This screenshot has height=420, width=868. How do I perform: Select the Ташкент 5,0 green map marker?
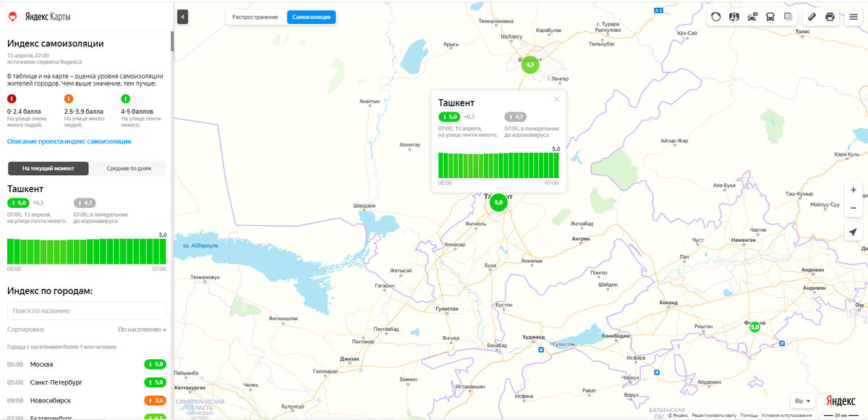click(x=498, y=203)
